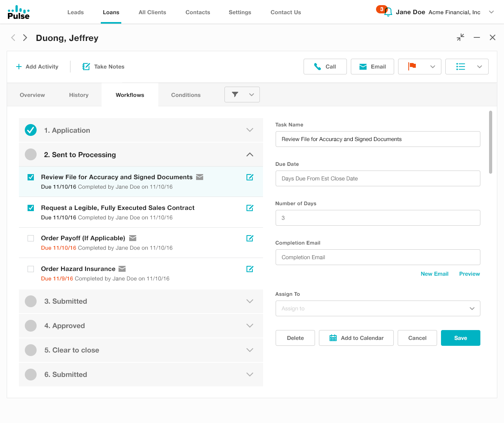The height and width of the screenshot is (423, 504).
Task: Open the filter dropdown
Action: [242, 95]
